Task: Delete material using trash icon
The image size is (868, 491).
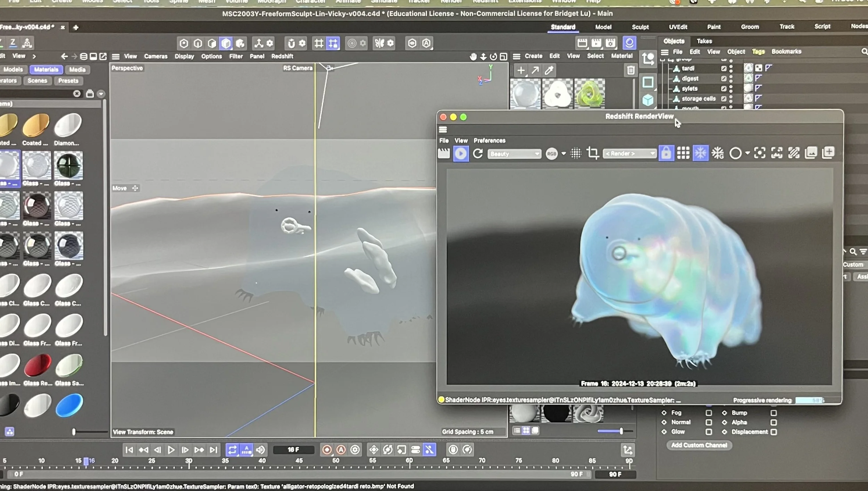Action: coord(631,71)
